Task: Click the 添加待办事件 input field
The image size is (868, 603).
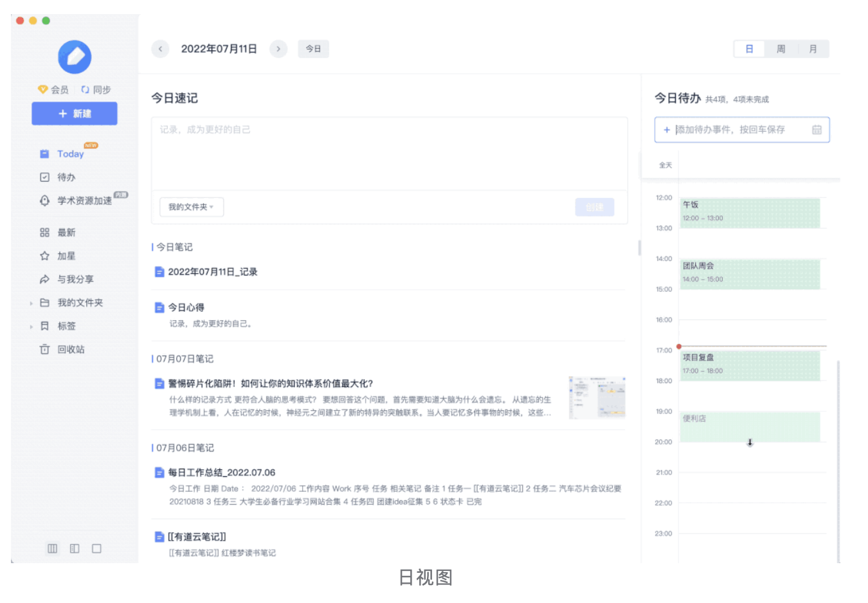Action: pos(742,130)
